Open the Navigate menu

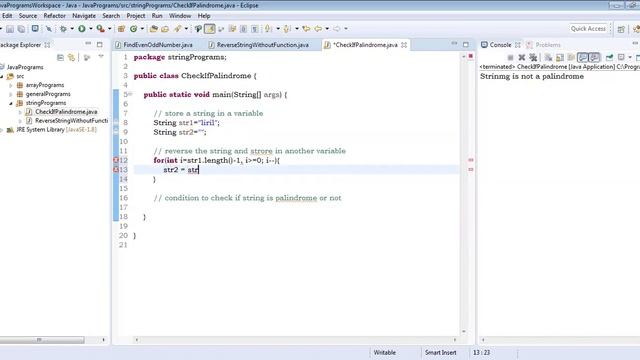[84, 16]
